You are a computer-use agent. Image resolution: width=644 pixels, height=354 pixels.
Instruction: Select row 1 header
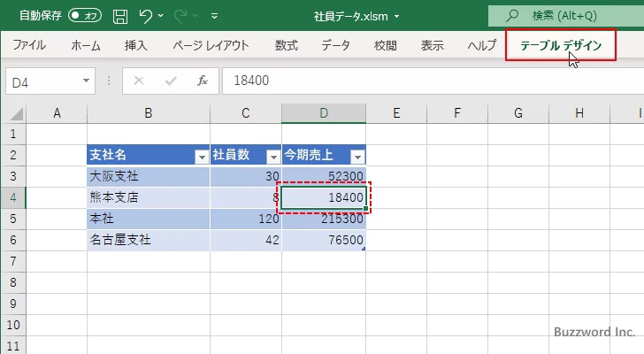point(13,134)
